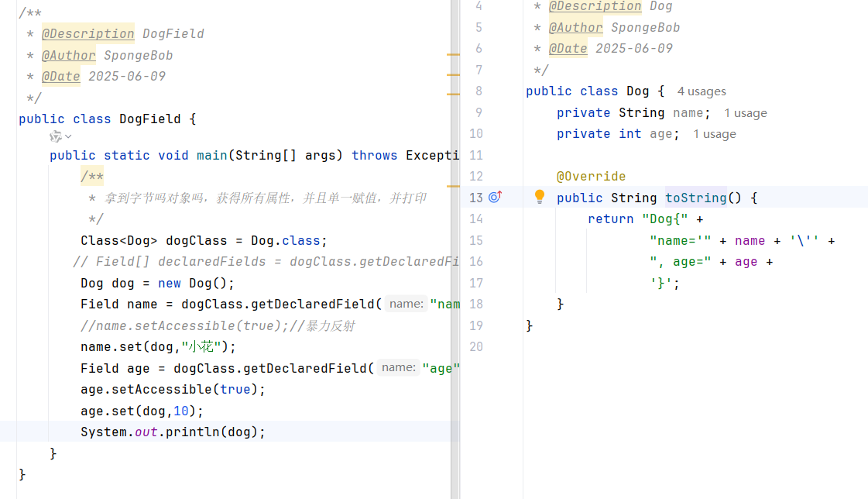
Task: Expand the dropdown chevron beside the AI icon
Action: (68, 136)
